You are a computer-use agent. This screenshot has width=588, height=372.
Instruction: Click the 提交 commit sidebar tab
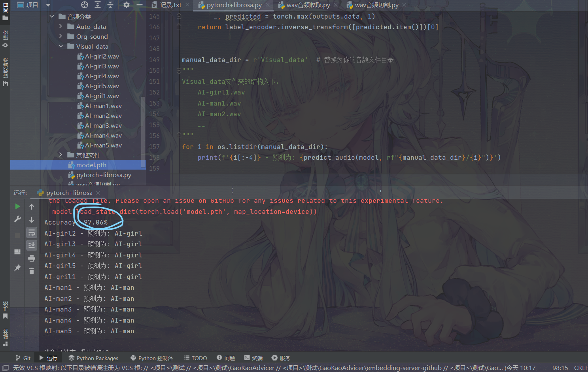(x=5, y=39)
